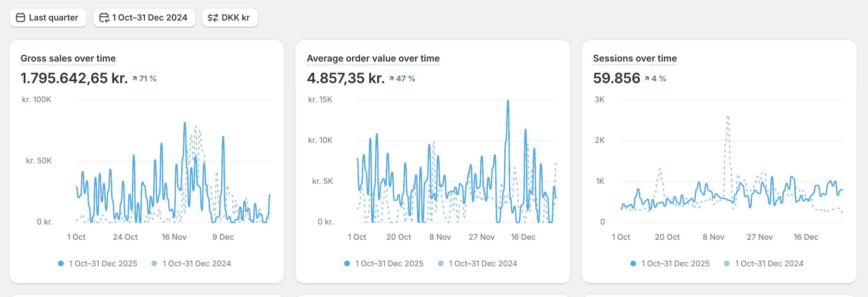The image size is (868, 297).
Task: Click the currency exchange icon next to DKK
Action: tap(213, 18)
